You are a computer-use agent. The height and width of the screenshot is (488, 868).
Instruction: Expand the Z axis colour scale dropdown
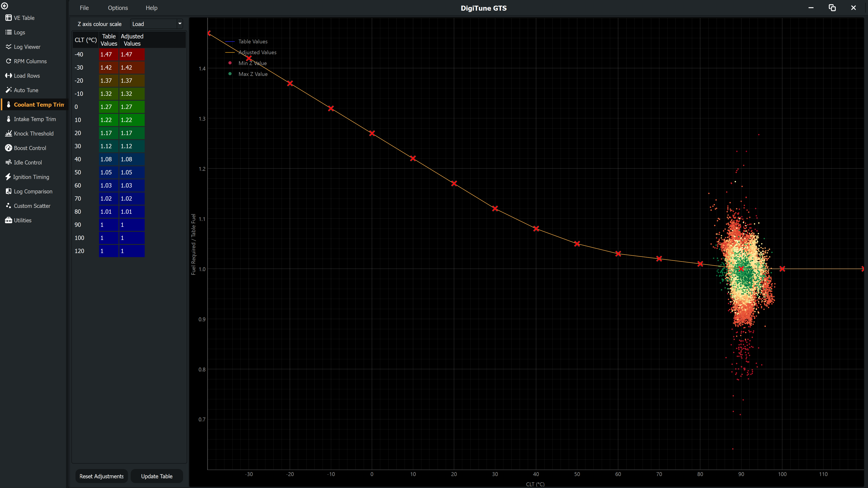(157, 24)
